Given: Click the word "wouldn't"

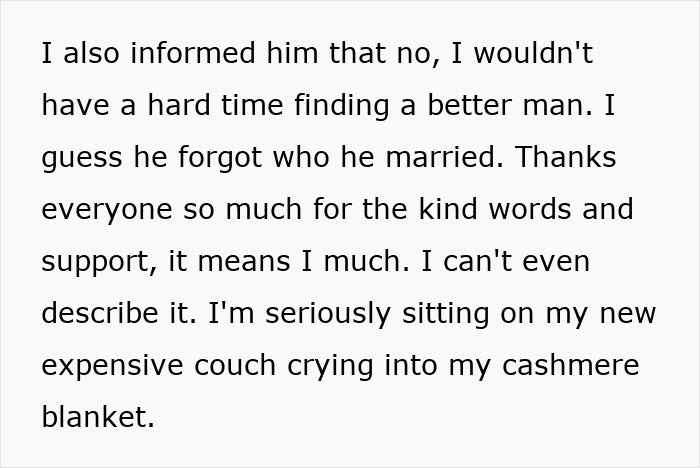Looking at the screenshot, I should tap(535, 55).
